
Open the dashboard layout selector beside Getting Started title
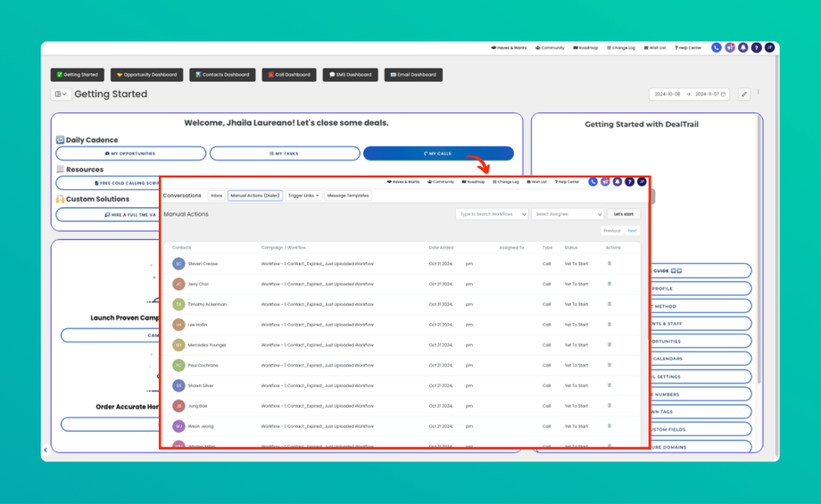(x=61, y=95)
